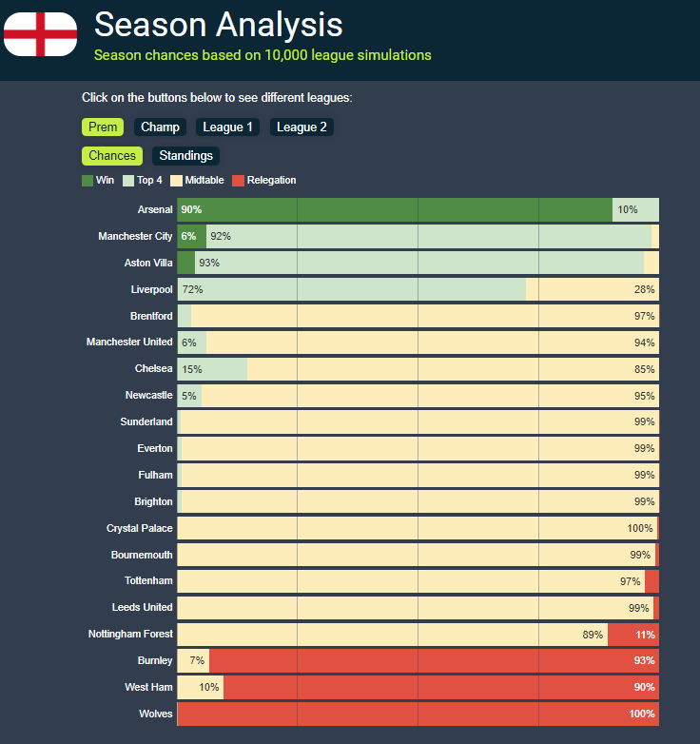
Task: Switch to the Champ league
Action: coord(160,127)
